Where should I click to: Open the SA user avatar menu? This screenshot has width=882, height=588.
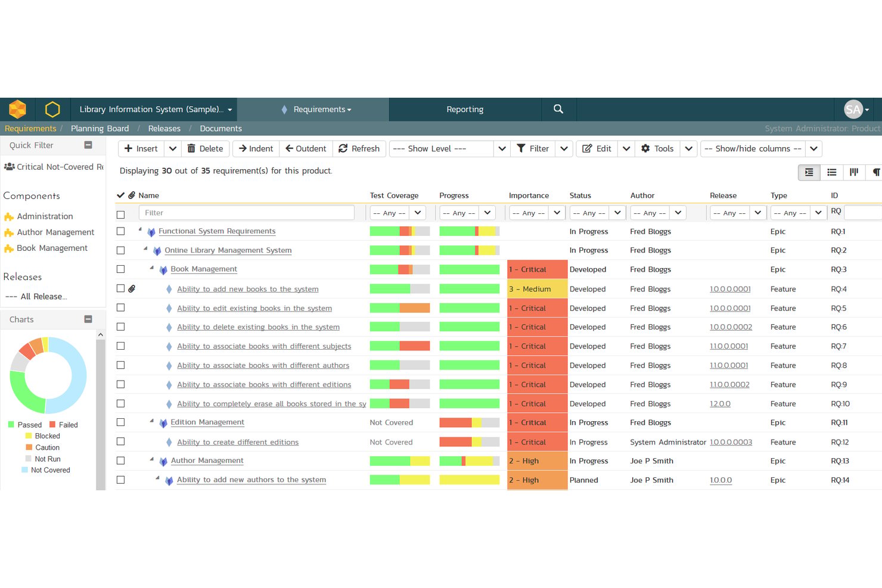[x=856, y=110]
